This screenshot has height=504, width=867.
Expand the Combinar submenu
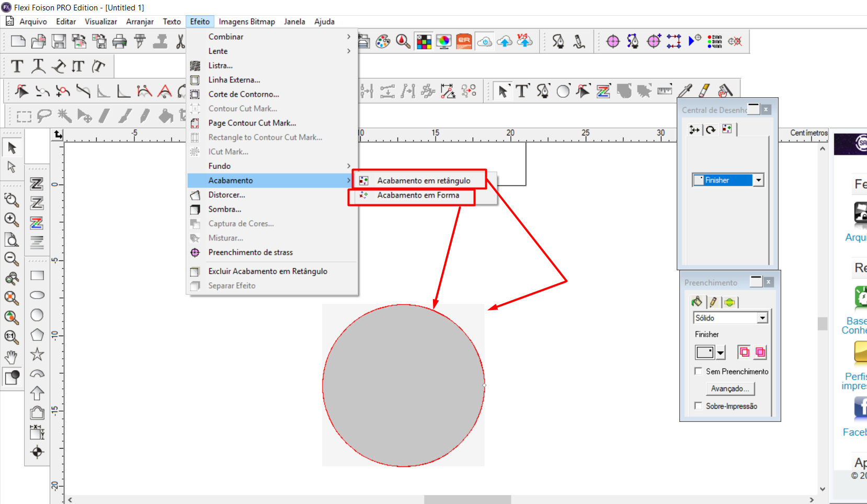point(272,37)
